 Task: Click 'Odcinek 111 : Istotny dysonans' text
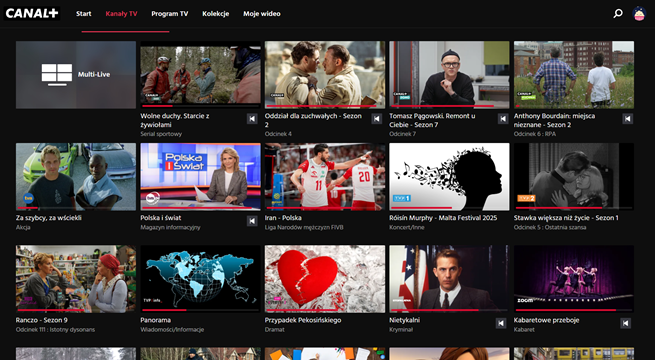(55, 330)
